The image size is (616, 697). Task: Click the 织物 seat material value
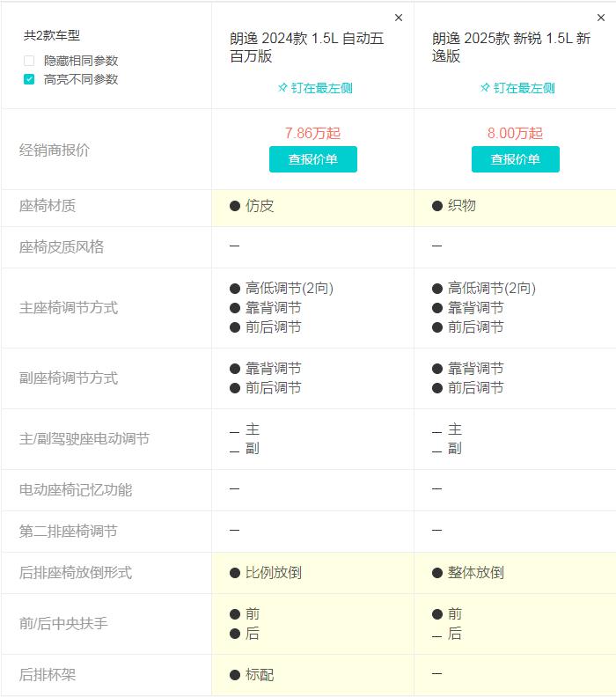(x=462, y=205)
